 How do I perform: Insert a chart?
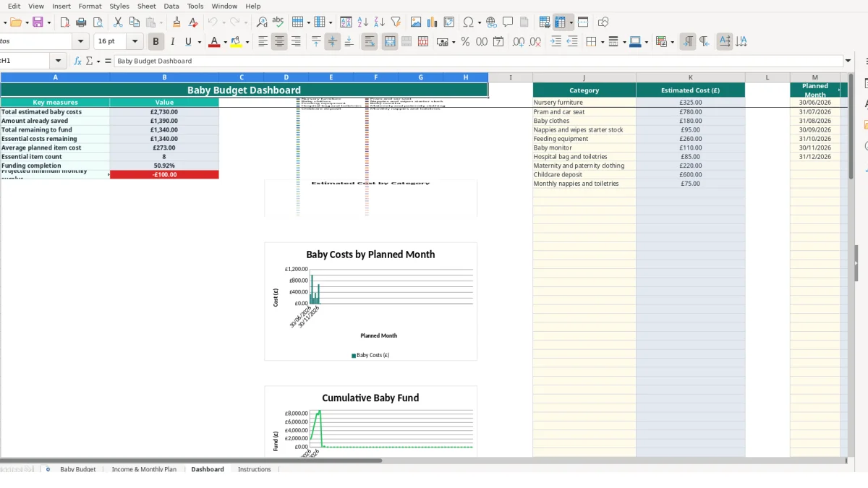[x=433, y=22]
